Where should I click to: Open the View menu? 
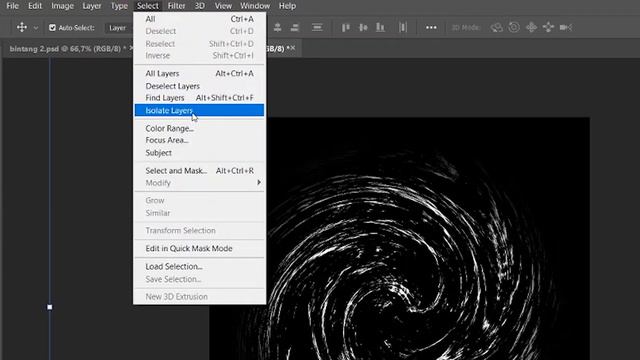223,6
